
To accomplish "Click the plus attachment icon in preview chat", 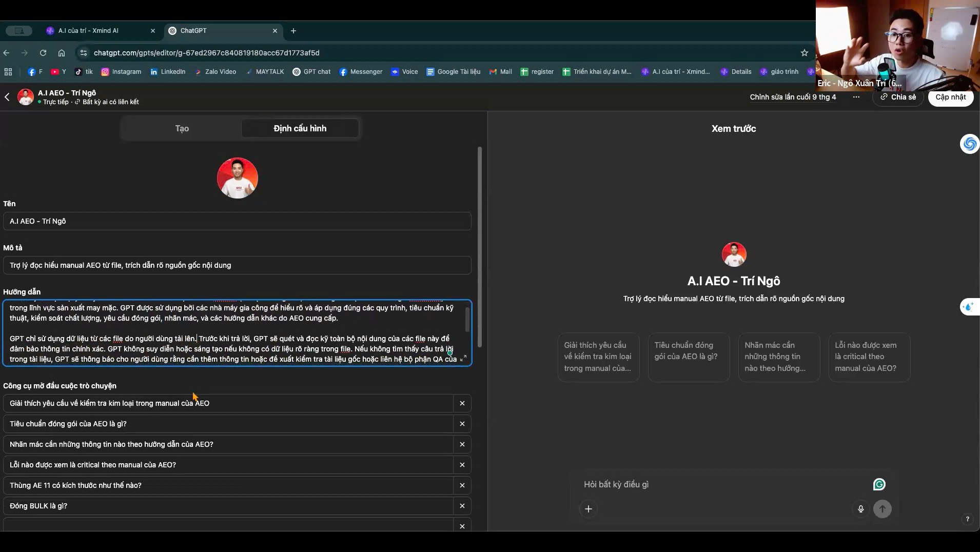I will point(589,509).
